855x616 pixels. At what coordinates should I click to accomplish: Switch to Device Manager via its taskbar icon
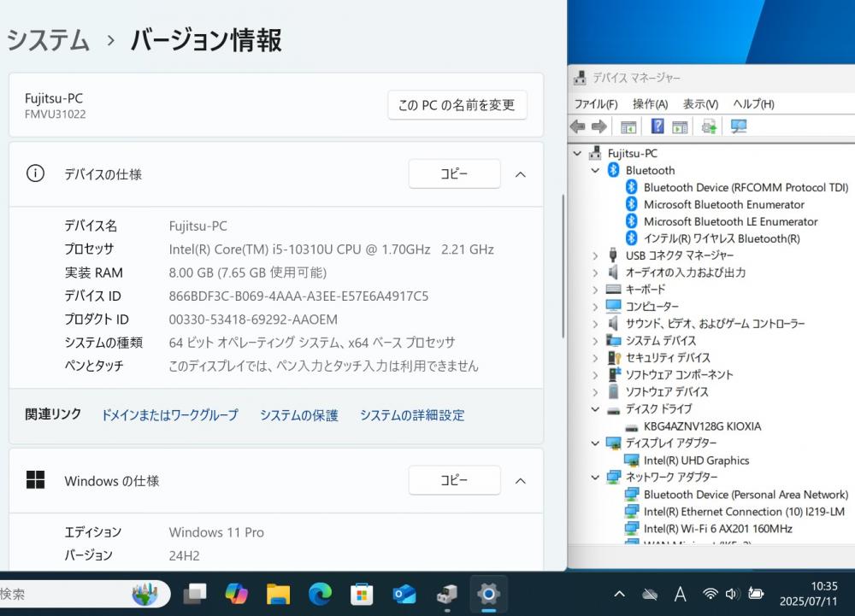(446, 594)
